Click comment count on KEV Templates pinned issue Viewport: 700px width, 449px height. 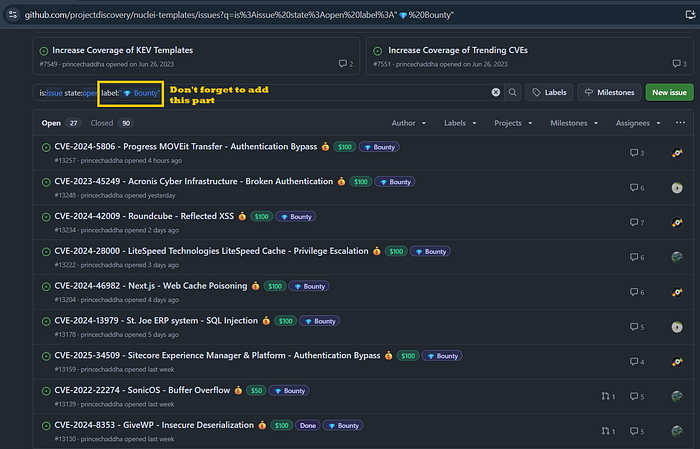(x=346, y=64)
